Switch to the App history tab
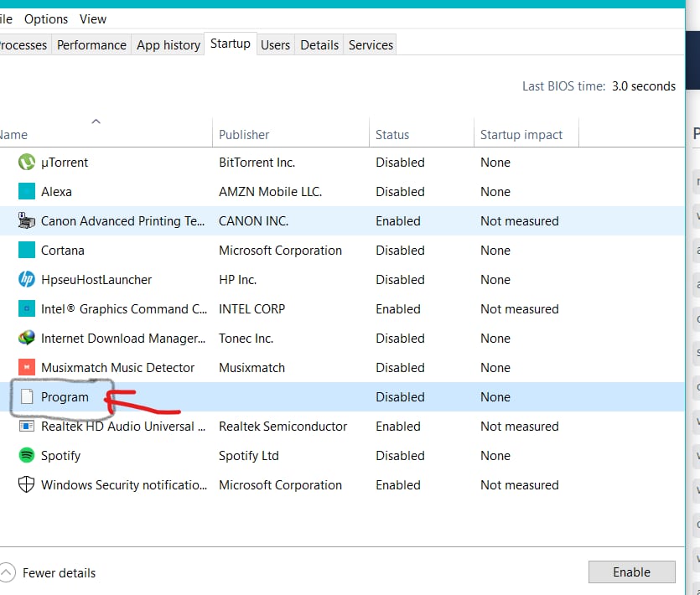Image resolution: width=700 pixels, height=595 pixels. (169, 45)
